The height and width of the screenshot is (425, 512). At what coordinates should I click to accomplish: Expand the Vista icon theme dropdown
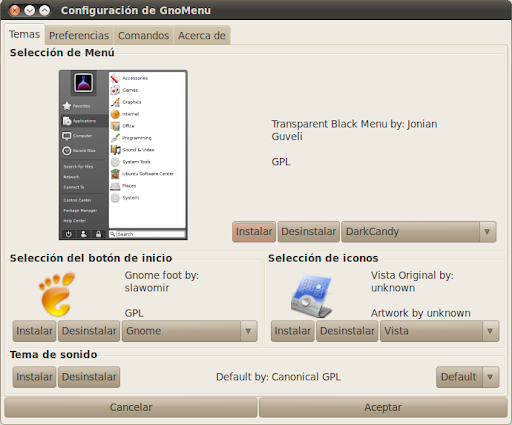(440, 331)
